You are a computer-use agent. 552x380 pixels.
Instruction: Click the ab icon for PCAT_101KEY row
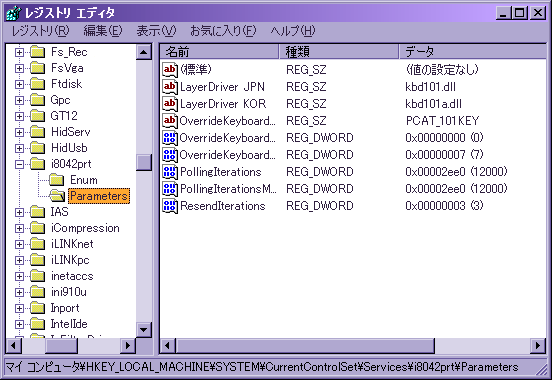click(x=170, y=121)
